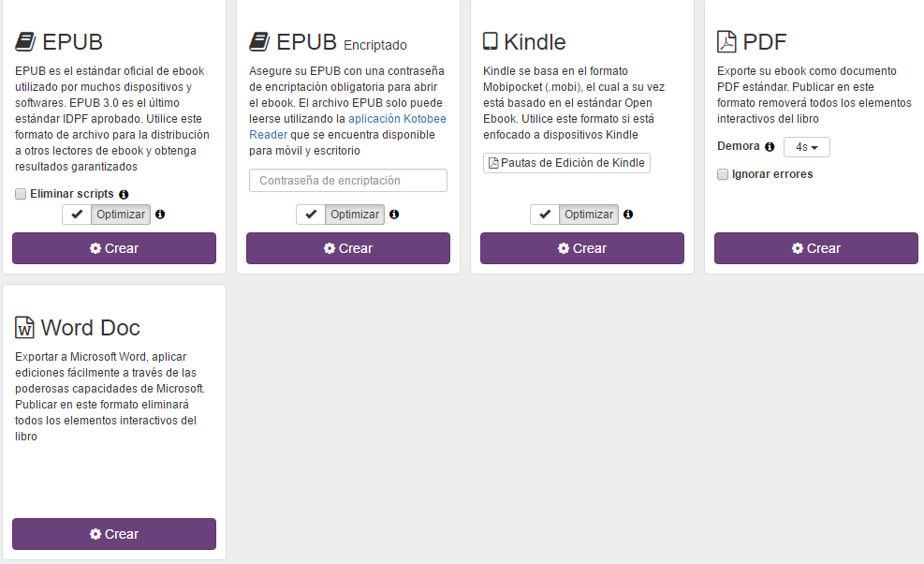924x564 pixels.
Task: Click info icon beside encrypted EPUB Optimizar
Action: click(x=394, y=215)
